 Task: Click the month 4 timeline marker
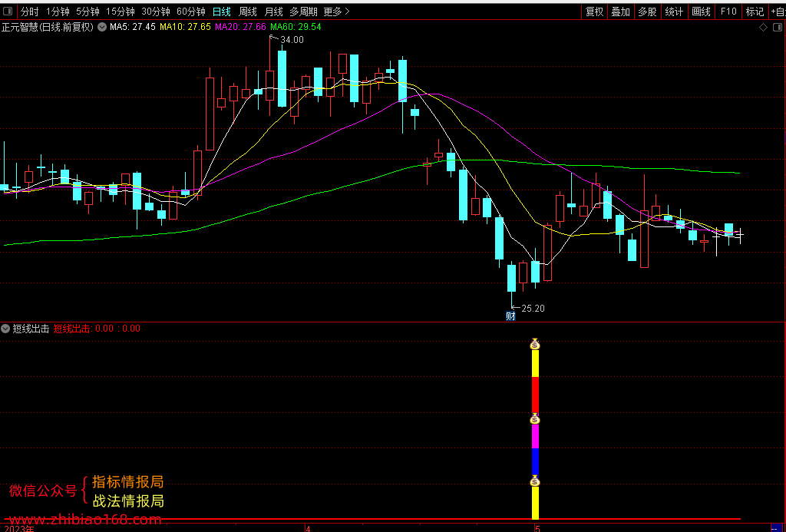308,528
